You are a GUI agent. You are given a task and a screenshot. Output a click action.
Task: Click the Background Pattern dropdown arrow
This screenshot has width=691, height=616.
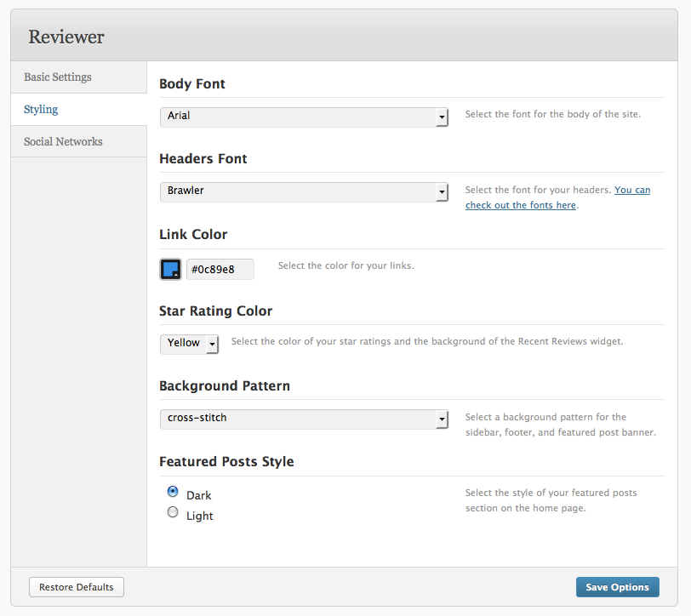pos(442,419)
